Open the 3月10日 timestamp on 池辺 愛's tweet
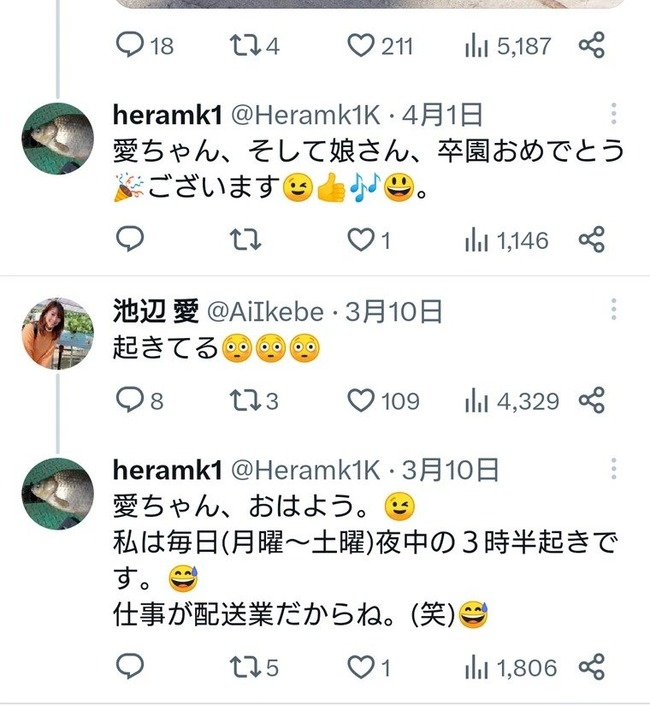The image size is (650, 705). (393, 312)
